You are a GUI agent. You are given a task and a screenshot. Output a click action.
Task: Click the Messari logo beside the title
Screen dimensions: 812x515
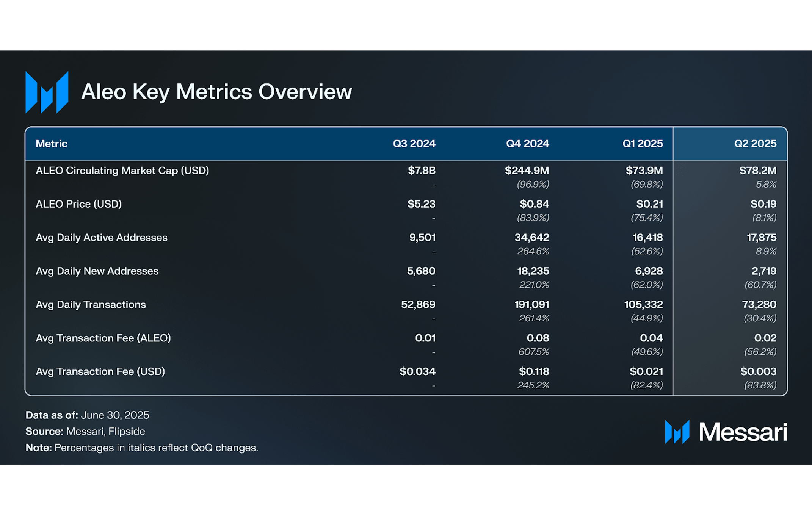pyautogui.click(x=47, y=92)
